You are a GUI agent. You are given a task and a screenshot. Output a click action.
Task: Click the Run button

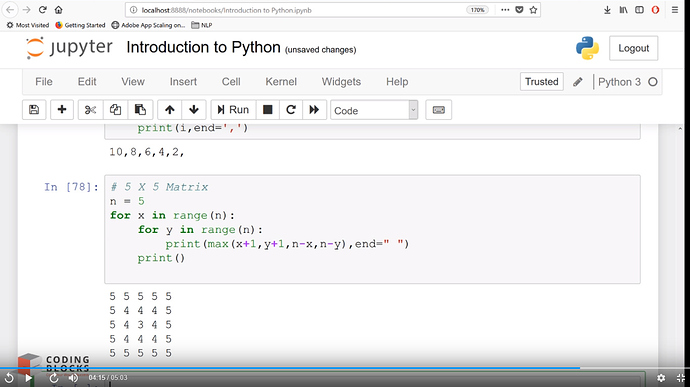[x=233, y=110]
